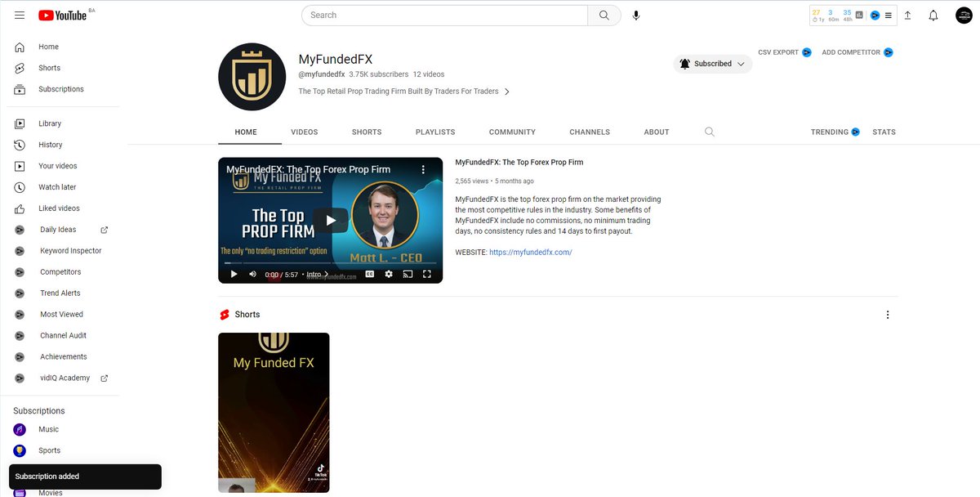Click the search magnifier button
The height and width of the screenshot is (497, 980).
coord(604,16)
